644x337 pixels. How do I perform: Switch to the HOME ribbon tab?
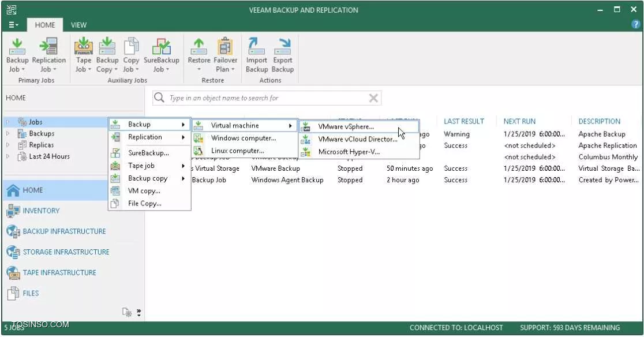click(45, 25)
